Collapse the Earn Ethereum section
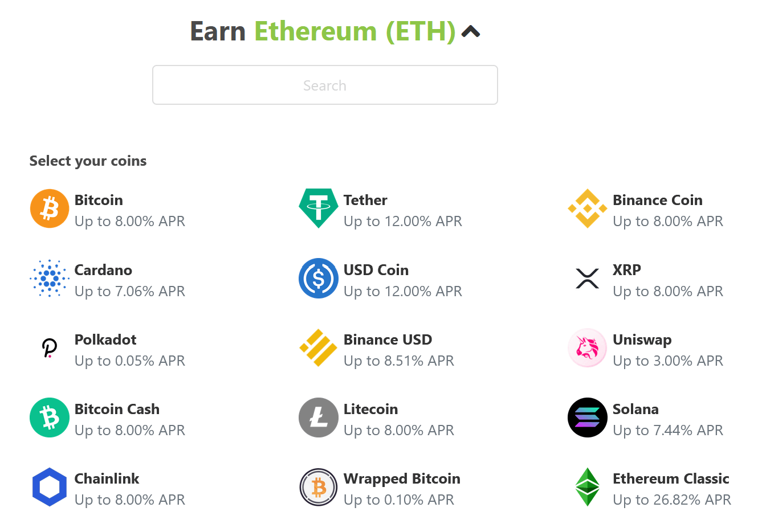 click(x=470, y=32)
